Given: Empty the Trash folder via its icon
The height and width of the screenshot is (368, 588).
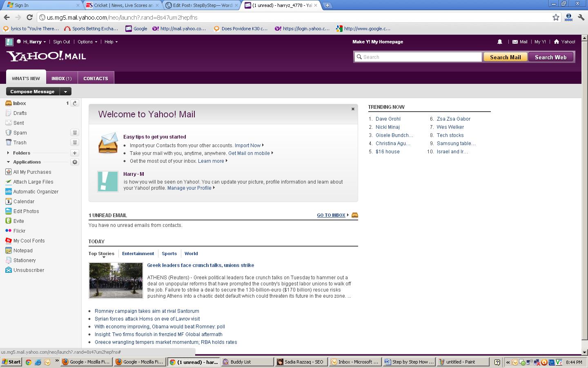Looking at the screenshot, I should [75, 142].
